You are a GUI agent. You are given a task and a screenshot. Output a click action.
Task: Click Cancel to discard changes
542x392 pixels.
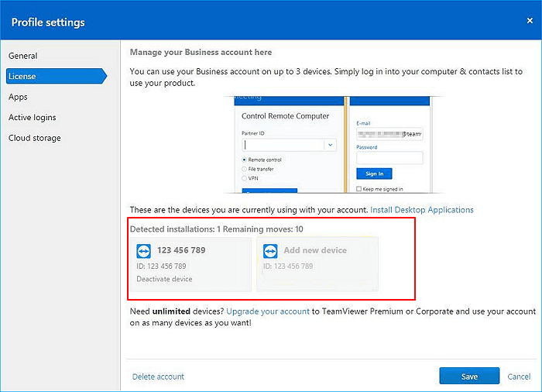coord(519,377)
